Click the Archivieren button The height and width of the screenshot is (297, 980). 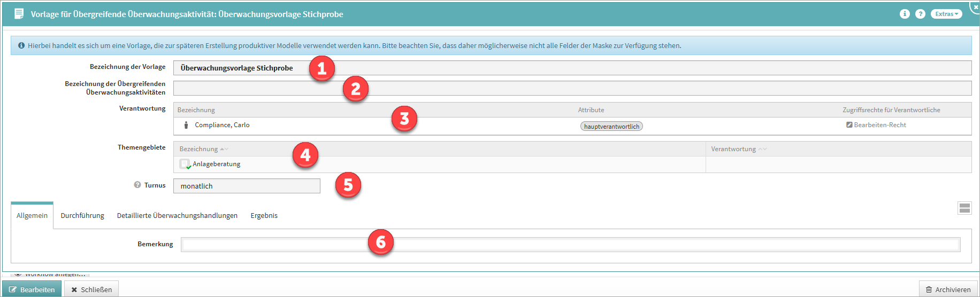(x=948, y=290)
